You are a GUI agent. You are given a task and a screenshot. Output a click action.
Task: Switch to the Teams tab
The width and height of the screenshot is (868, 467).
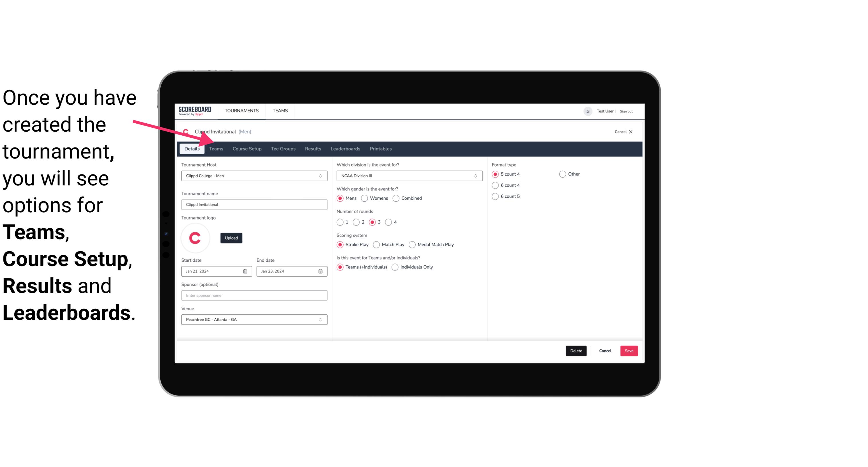point(215,148)
